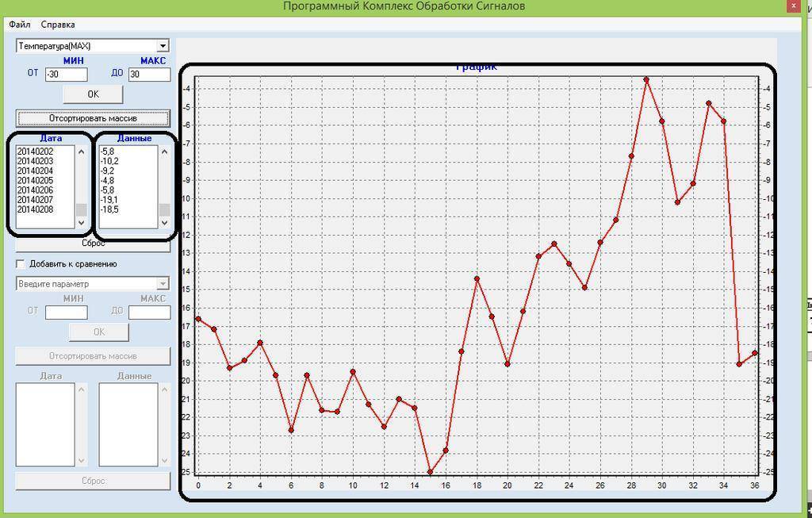Click the МАКС field containing 30
The width and height of the screenshot is (812, 518).
point(149,74)
